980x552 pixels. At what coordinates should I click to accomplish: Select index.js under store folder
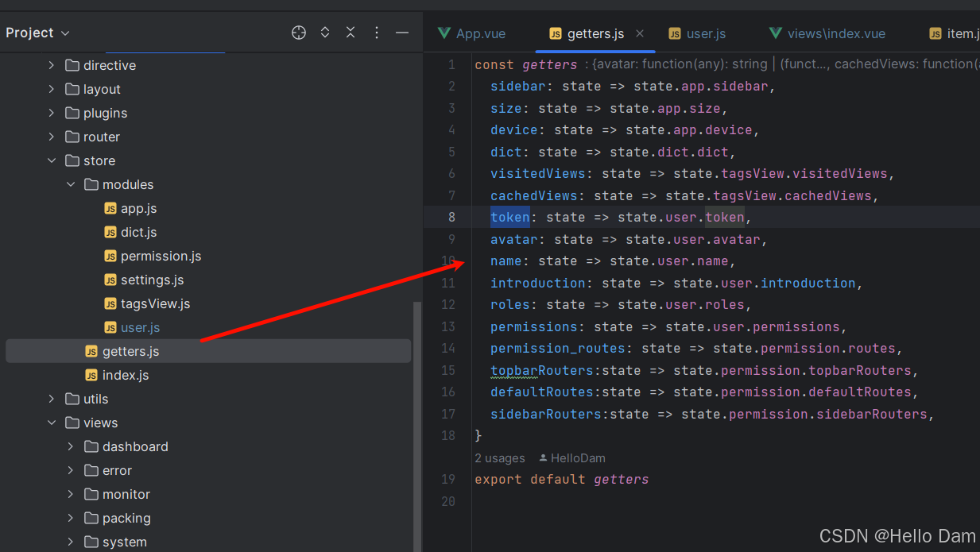(126, 375)
